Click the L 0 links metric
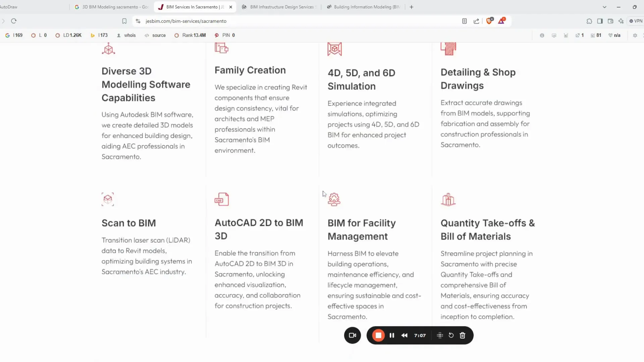 coord(39,35)
